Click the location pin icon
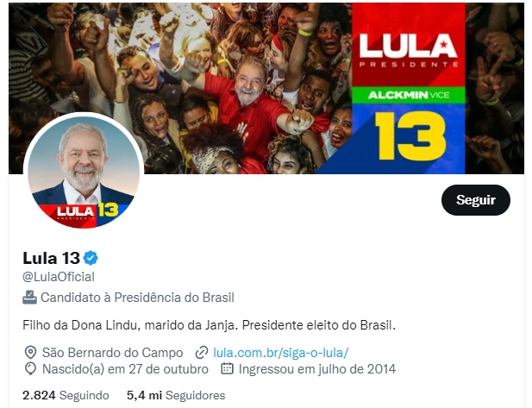 click(x=30, y=353)
